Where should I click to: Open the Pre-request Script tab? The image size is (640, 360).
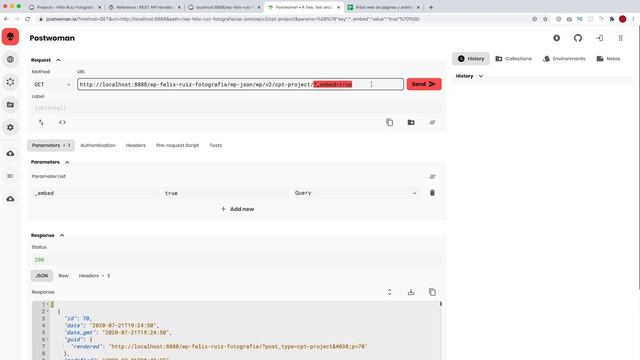tap(178, 145)
